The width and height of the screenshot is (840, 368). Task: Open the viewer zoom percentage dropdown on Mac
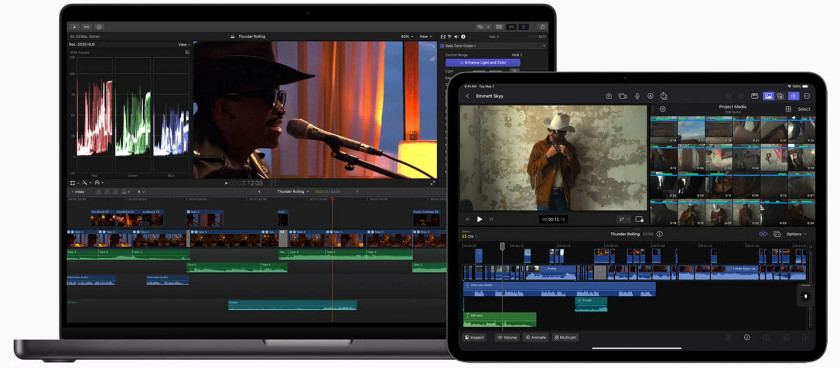click(x=408, y=36)
